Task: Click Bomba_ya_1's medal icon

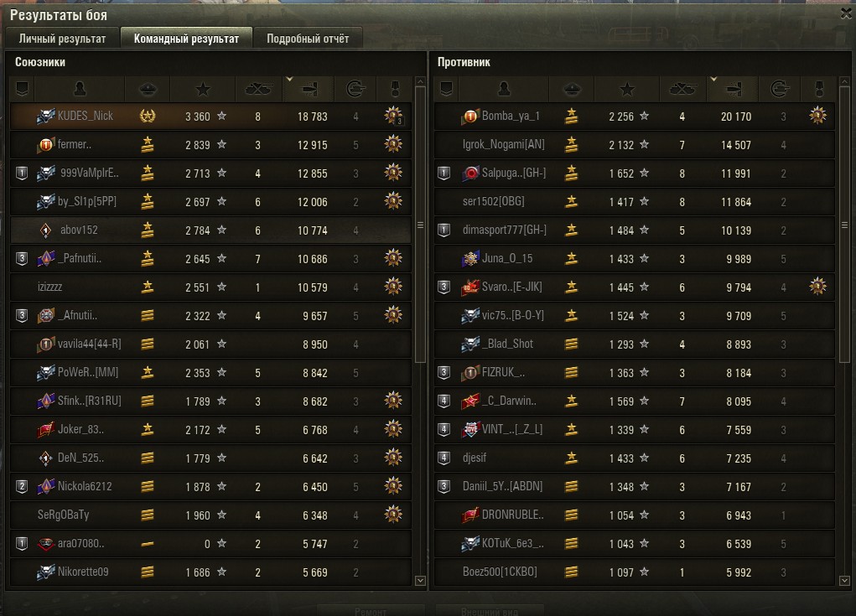Action: (817, 116)
